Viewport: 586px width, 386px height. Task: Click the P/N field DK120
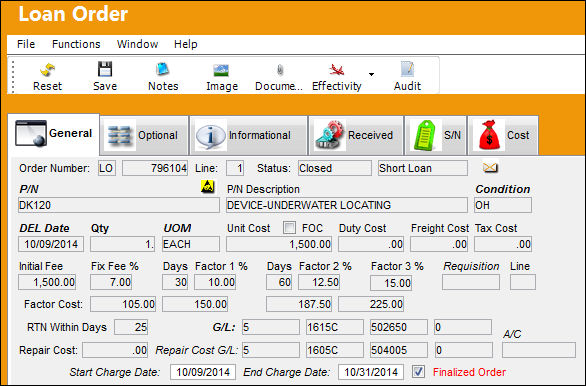coord(119,205)
